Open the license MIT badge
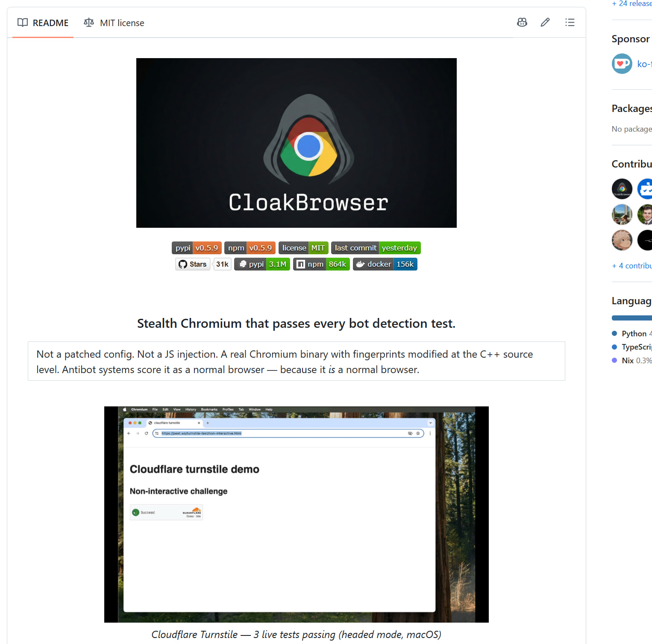This screenshot has height=644, width=652. pos(303,248)
